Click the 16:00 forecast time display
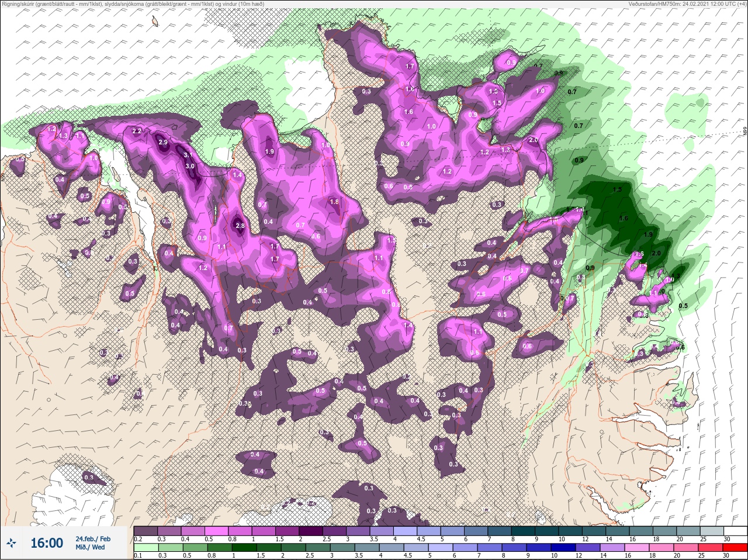 [47, 543]
